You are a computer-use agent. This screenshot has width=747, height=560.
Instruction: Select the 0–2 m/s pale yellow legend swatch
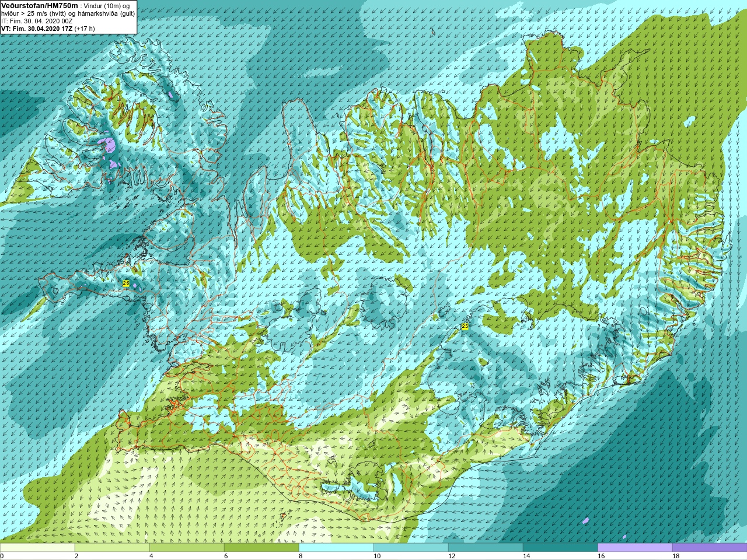37,548
